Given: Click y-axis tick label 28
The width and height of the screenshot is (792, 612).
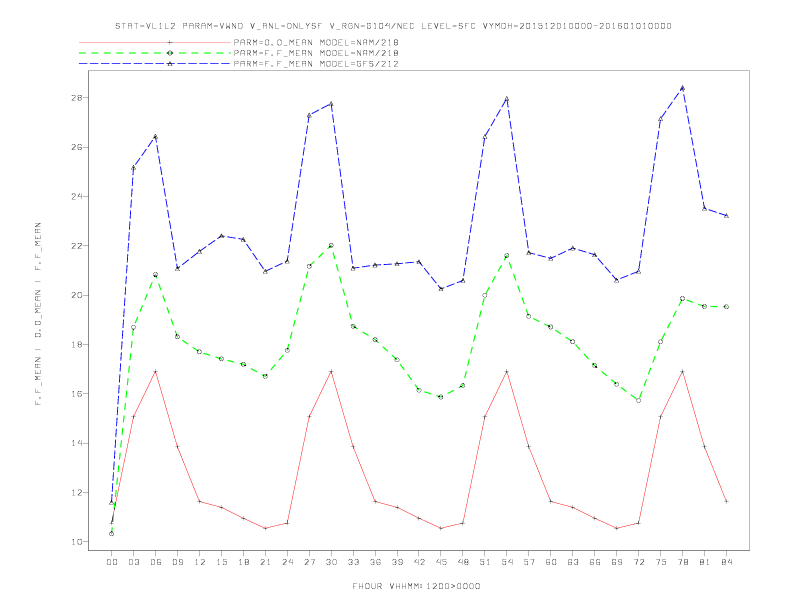Looking at the screenshot, I should 77,98.
